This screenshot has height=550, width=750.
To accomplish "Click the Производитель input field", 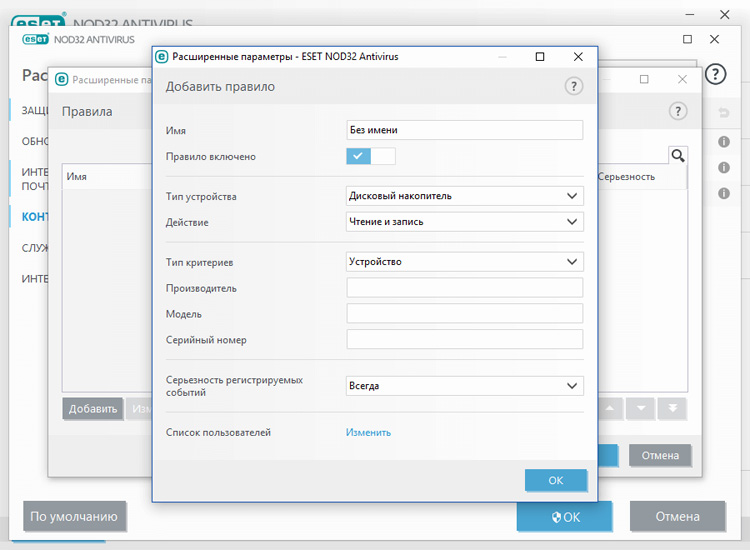I will click(464, 288).
